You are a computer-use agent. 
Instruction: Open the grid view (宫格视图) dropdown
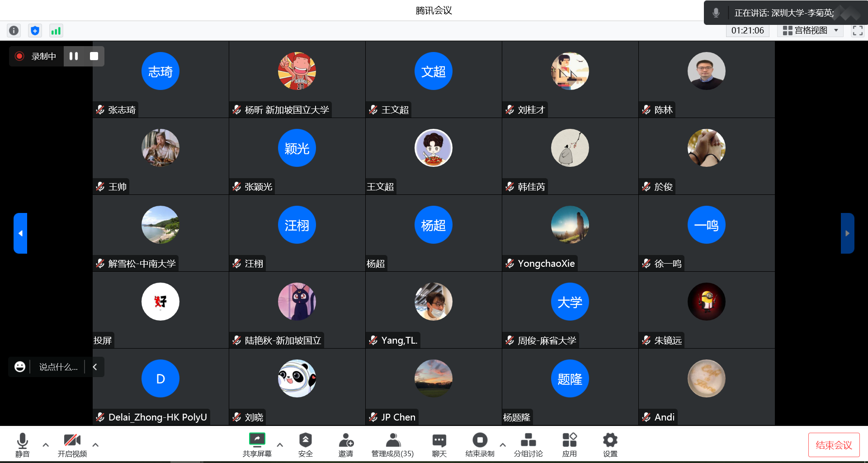(811, 30)
